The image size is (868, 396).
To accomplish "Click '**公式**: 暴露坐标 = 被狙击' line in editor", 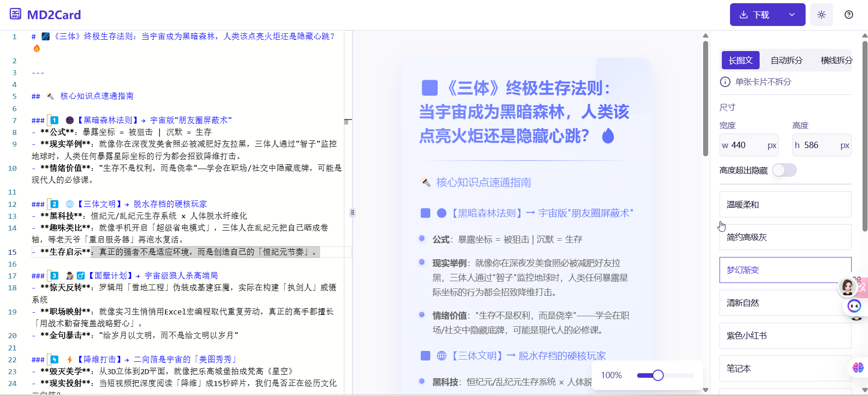I will (122, 132).
